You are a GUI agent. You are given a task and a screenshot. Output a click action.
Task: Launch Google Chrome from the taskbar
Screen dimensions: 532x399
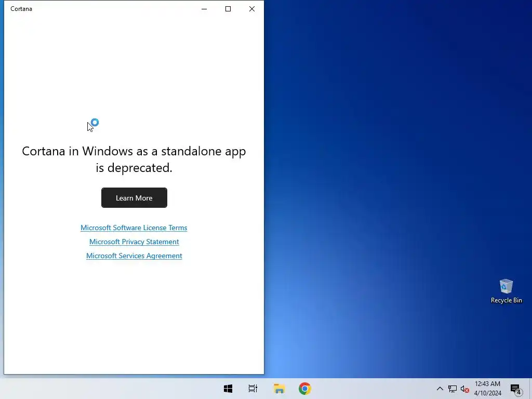pos(304,389)
